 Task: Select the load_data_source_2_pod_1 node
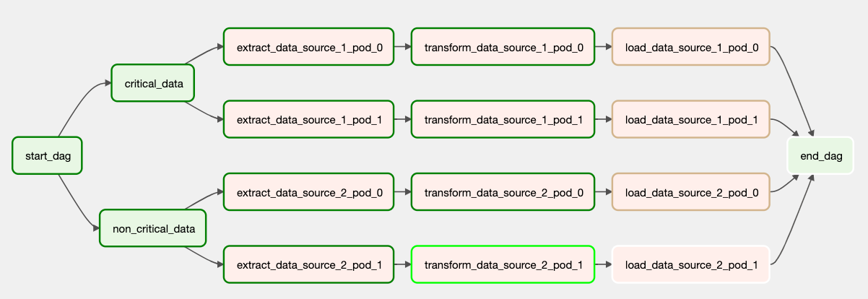click(691, 264)
